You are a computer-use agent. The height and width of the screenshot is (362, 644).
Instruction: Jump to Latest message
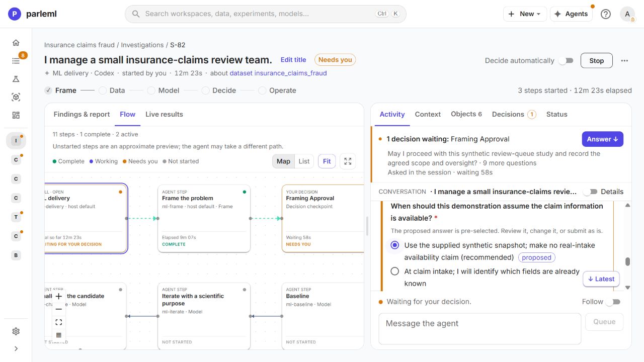[x=601, y=279]
